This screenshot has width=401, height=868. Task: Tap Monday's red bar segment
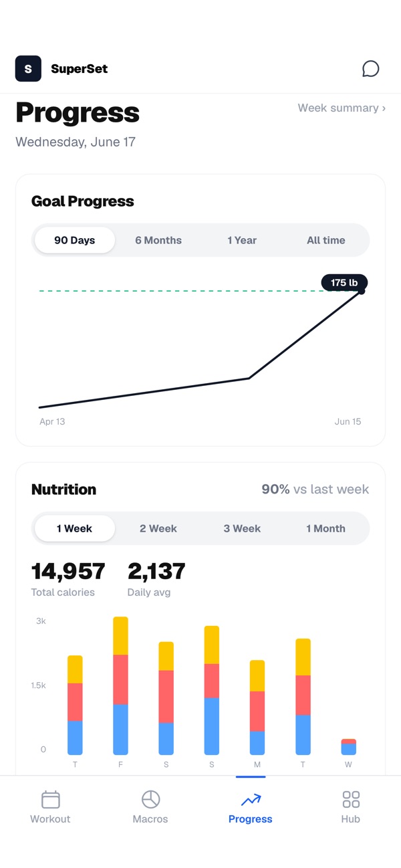(x=257, y=712)
